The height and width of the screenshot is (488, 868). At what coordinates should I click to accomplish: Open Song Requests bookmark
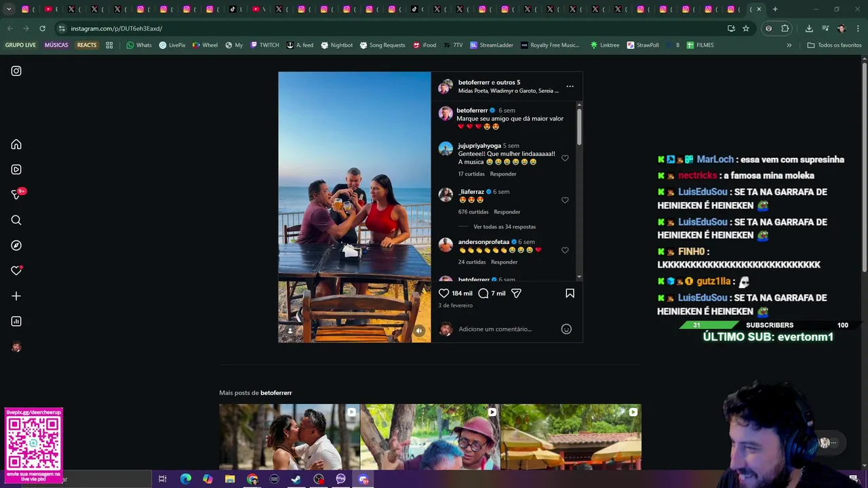pyautogui.click(x=382, y=45)
